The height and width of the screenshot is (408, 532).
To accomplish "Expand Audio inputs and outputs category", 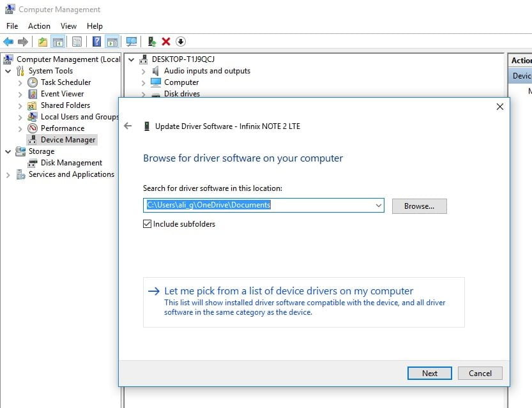I will [143, 72].
